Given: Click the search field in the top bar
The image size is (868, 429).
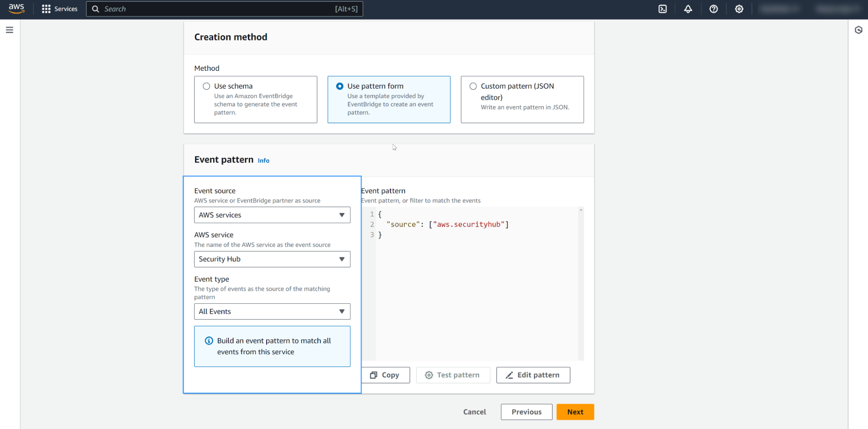Looking at the screenshot, I should tap(224, 9).
